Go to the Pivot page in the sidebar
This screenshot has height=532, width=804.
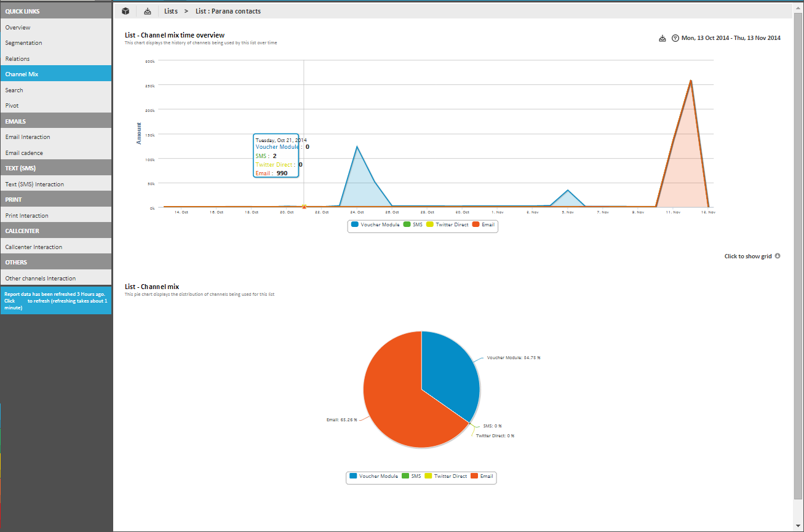(12, 106)
